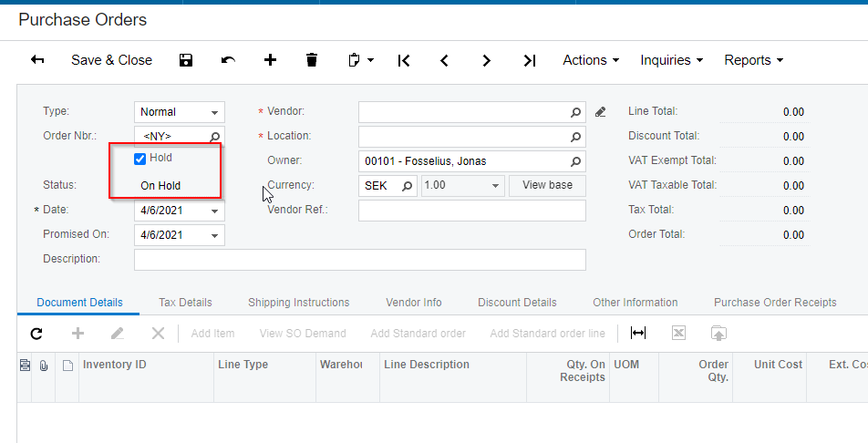
Task: Click into the Description text field
Action: coord(359,260)
